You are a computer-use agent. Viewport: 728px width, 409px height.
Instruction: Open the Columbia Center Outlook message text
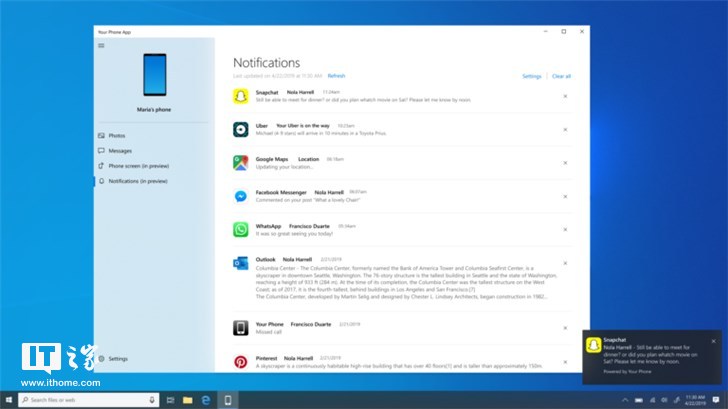click(x=406, y=282)
